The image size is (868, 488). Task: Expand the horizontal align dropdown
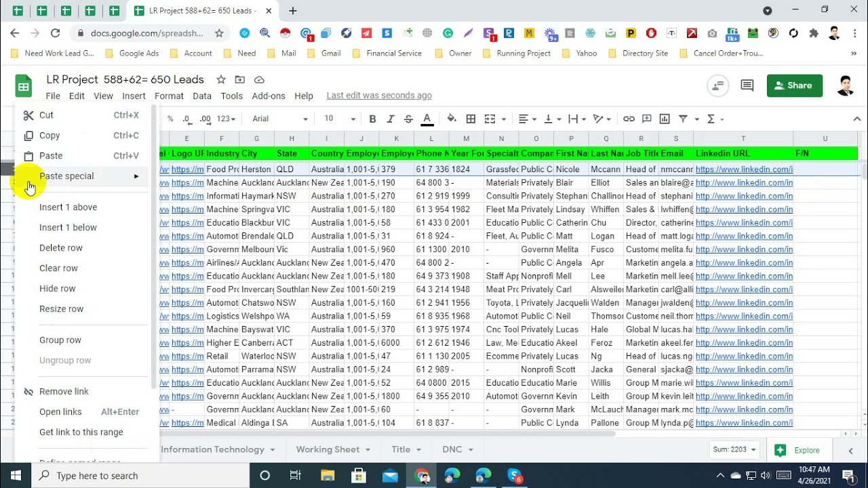pos(528,119)
